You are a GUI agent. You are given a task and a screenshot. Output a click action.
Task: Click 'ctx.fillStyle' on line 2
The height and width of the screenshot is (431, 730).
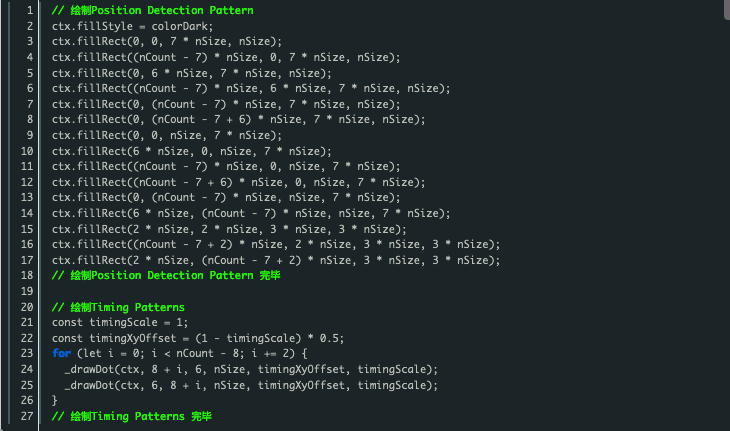coord(92,26)
